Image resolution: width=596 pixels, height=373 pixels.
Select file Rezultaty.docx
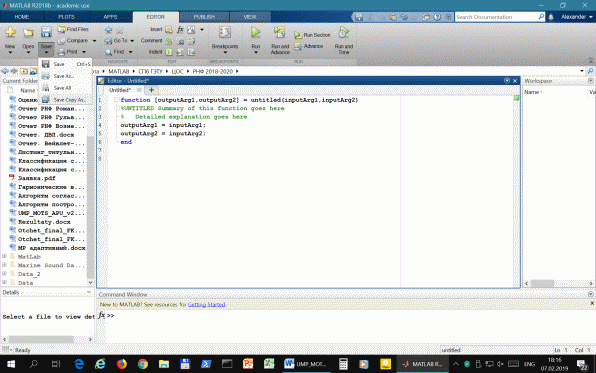point(44,222)
